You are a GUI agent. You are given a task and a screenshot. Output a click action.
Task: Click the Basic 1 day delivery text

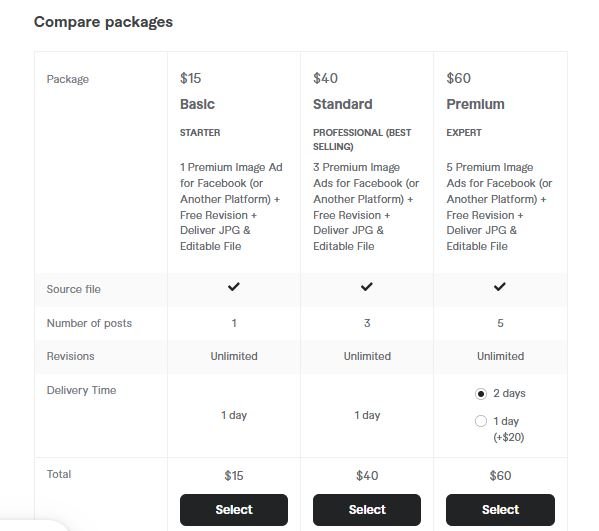(x=234, y=415)
